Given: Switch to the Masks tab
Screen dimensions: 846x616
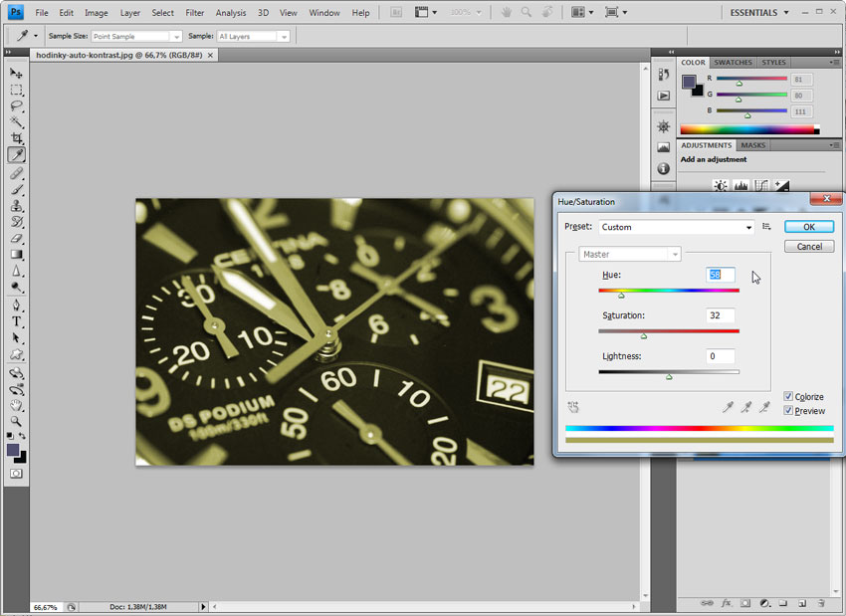Looking at the screenshot, I should coord(753,145).
